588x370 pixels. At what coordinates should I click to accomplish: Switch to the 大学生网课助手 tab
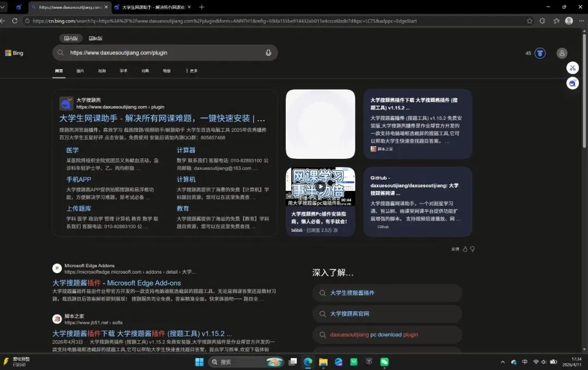pyautogui.click(x=152, y=7)
